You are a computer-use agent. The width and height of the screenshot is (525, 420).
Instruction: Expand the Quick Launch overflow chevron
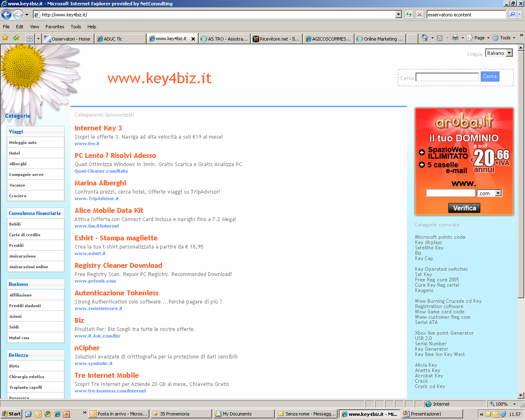click(x=85, y=413)
